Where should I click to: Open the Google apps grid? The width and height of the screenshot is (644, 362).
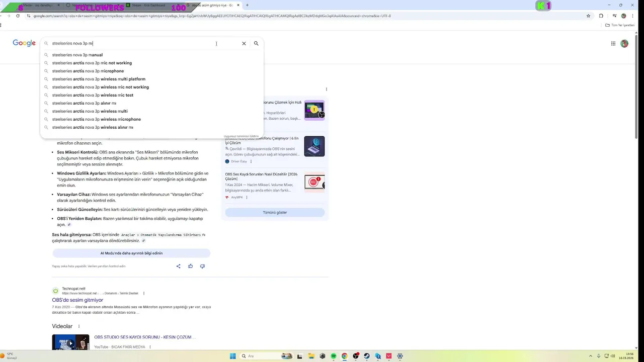coord(613,44)
